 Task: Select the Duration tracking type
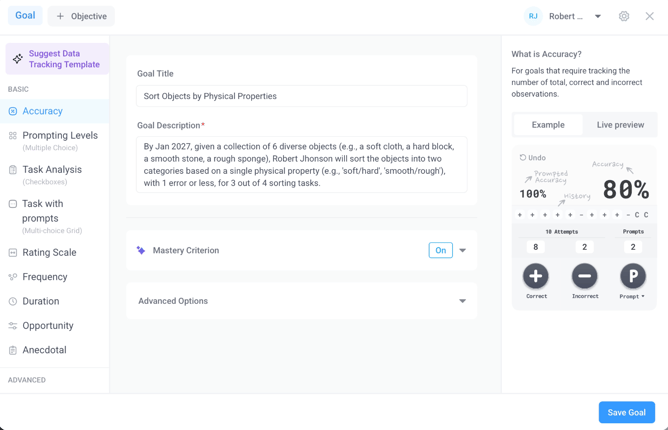click(x=40, y=301)
